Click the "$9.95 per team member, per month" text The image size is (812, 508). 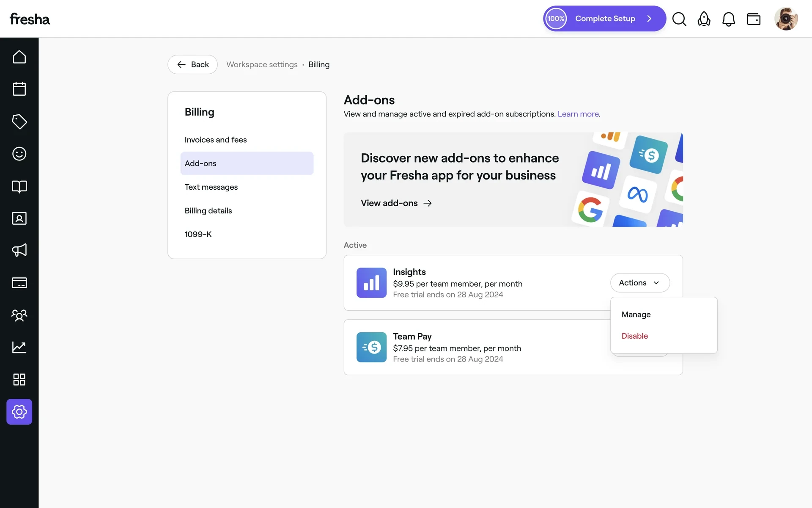click(458, 284)
